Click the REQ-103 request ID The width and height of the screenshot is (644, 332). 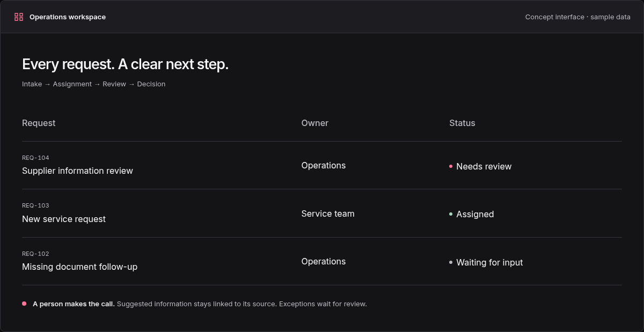tap(35, 205)
